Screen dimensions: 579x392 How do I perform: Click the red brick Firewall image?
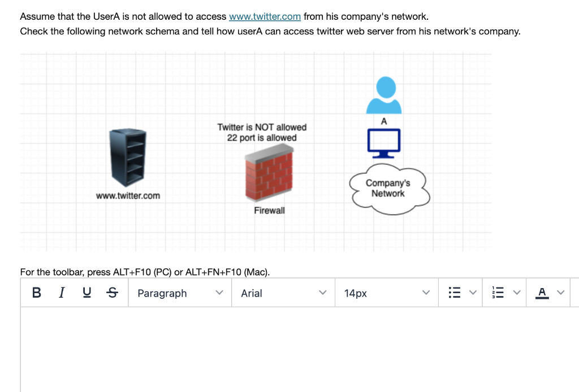click(269, 173)
